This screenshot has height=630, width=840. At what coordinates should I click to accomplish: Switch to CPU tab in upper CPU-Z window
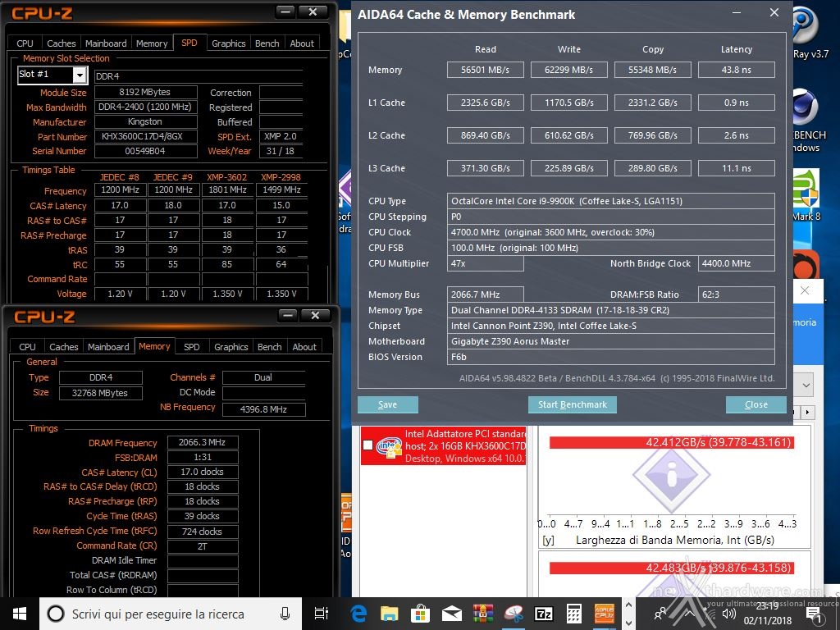25,43
